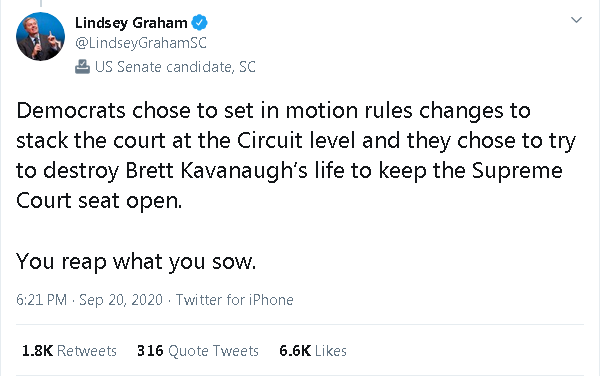View the 1.8K Retweets list
The height and width of the screenshot is (376, 608).
pyautogui.click(x=69, y=351)
